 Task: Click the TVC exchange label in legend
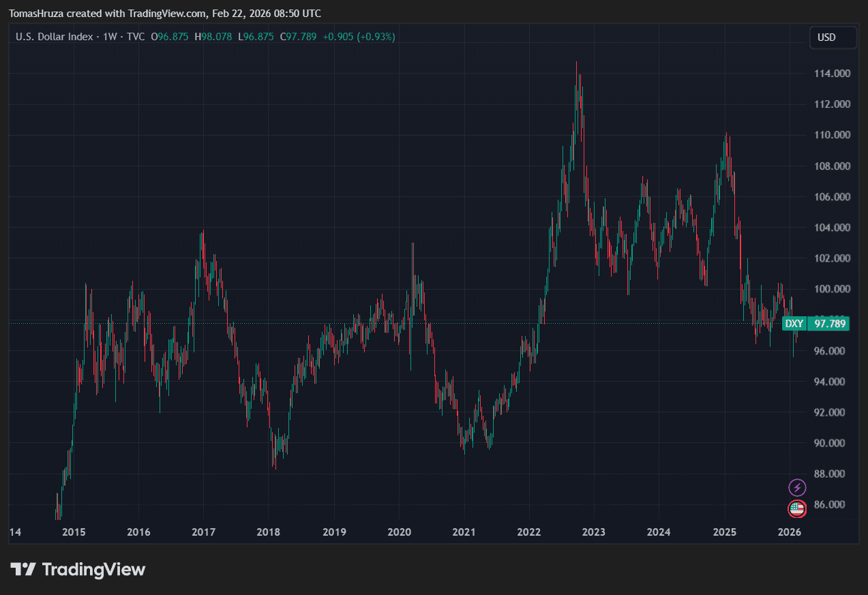135,37
